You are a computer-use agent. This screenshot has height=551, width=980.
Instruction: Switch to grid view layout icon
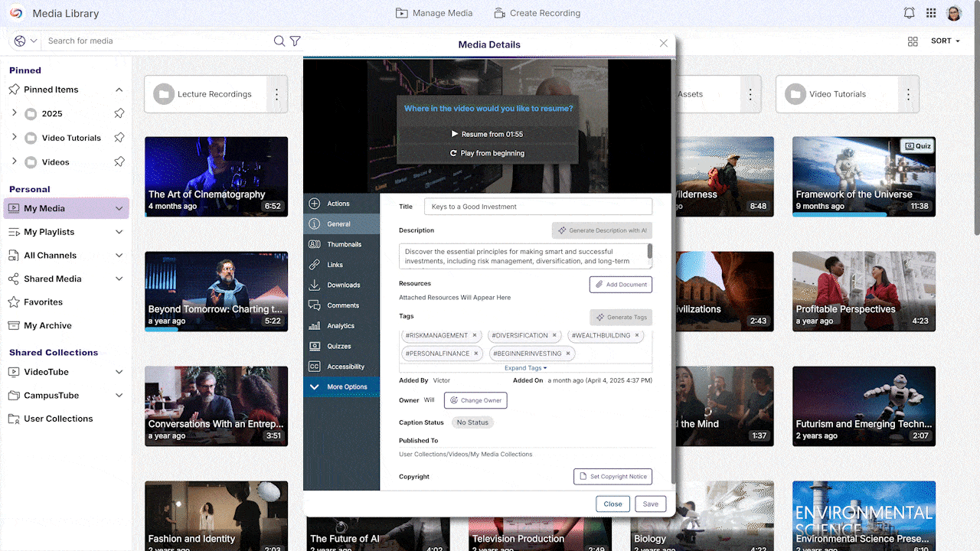pos(913,41)
